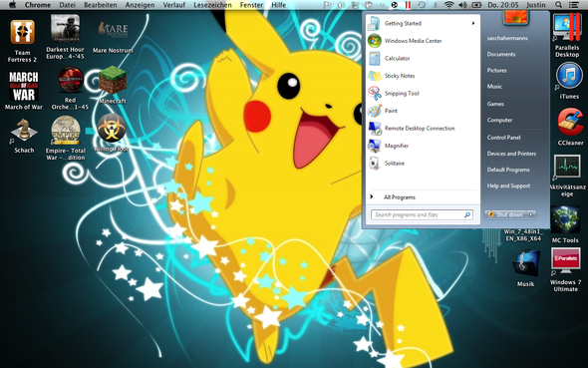Click the Windows Media Center icon
This screenshot has height=368, width=588.
(375, 41)
